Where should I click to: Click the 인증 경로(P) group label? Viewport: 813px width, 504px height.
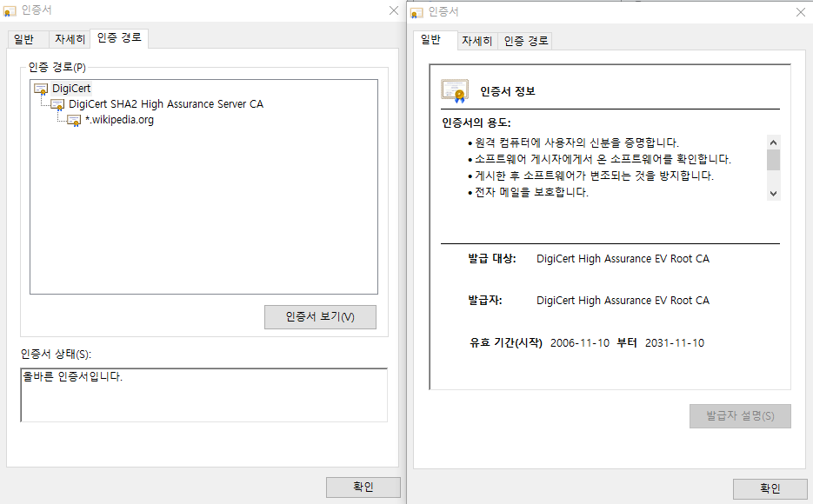57,67
